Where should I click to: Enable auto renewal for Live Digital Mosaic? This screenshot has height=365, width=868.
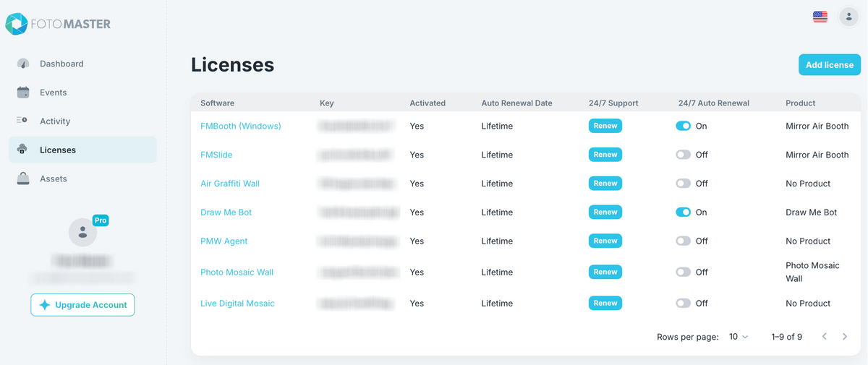click(683, 304)
